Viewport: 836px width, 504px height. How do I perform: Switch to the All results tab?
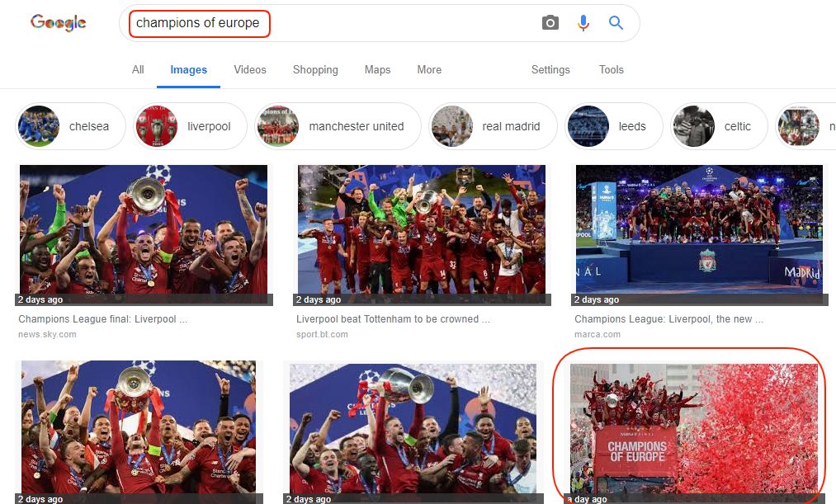click(138, 70)
